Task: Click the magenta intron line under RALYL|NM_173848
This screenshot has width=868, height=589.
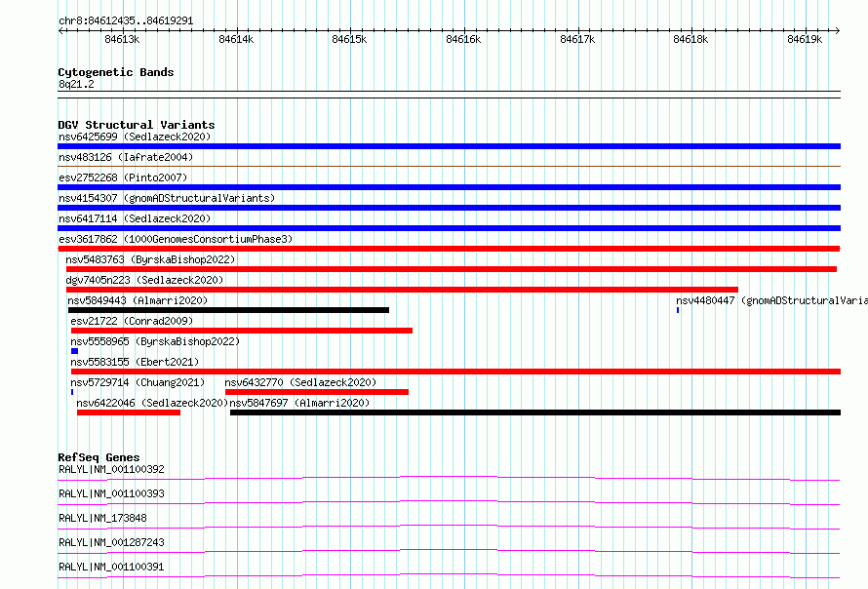Action: (449, 527)
